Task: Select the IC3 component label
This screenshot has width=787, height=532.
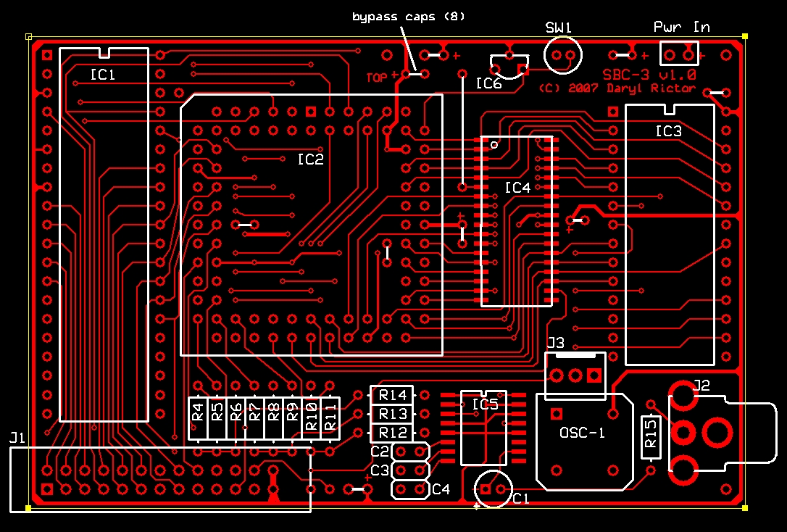Action: tap(668, 131)
